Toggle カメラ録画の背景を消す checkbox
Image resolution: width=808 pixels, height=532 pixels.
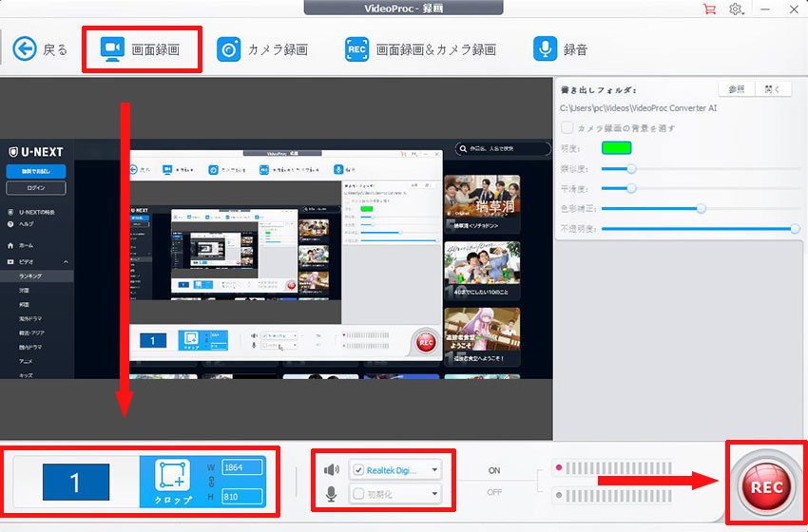(x=567, y=127)
